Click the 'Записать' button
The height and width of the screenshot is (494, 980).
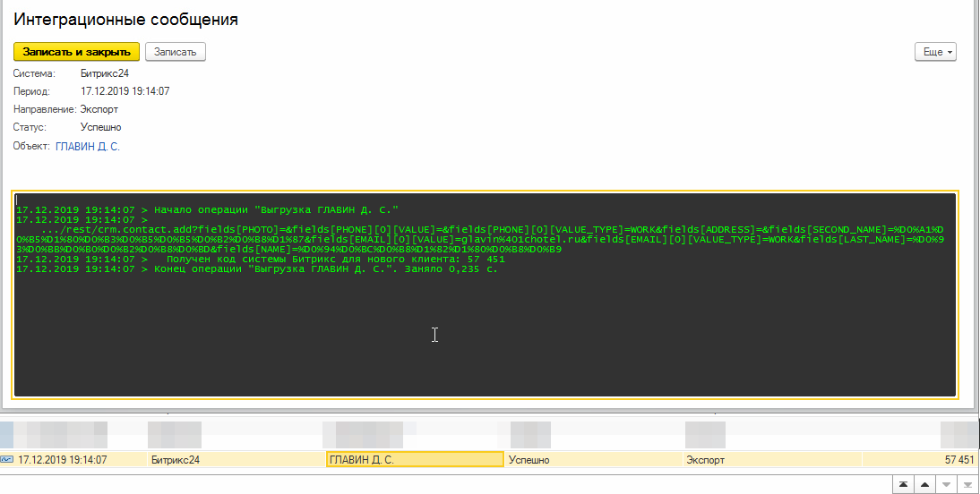(x=175, y=52)
